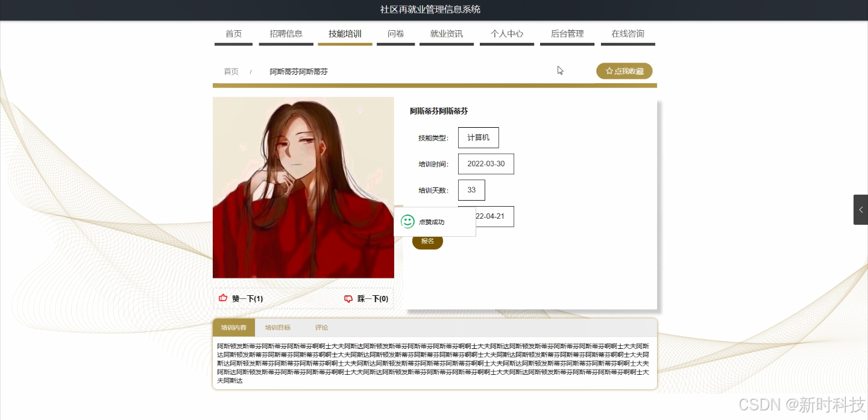Switch to the 培训目标 tab
Image resolution: width=868 pixels, height=420 pixels.
pyautogui.click(x=278, y=328)
